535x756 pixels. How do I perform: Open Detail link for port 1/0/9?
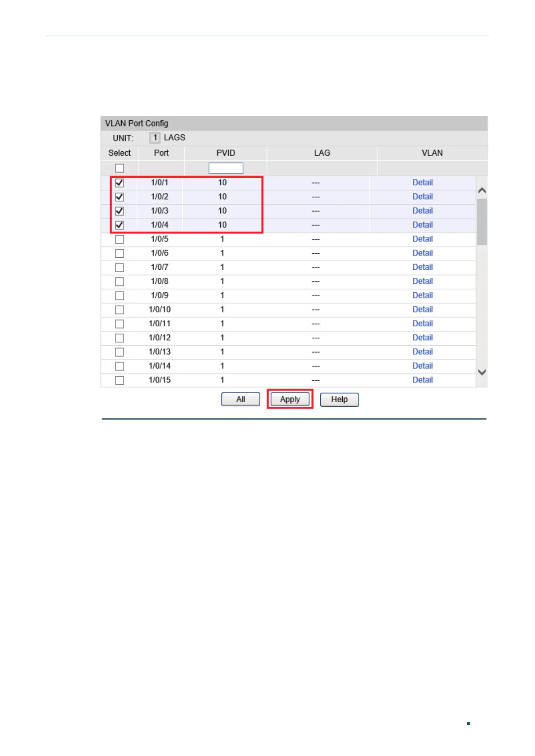coord(423,295)
